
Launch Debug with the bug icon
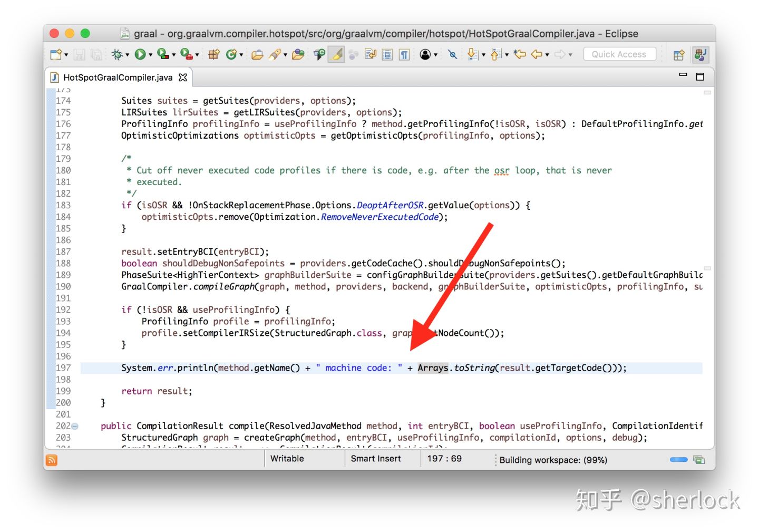click(x=117, y=54)
